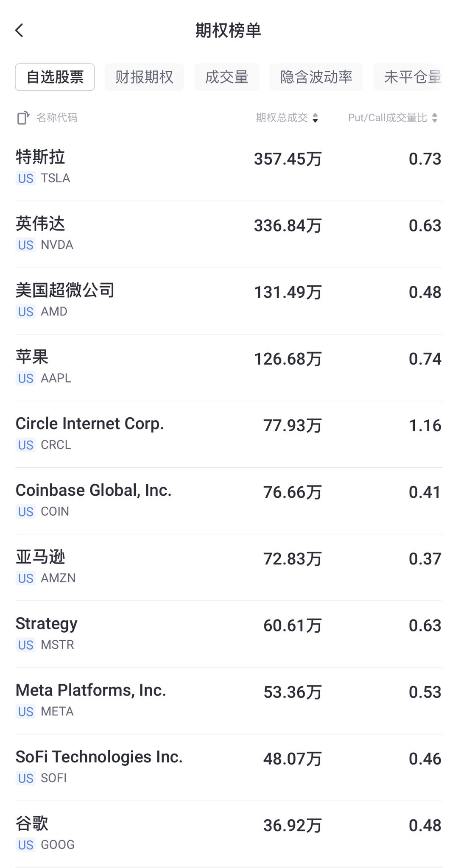
Task: Open Circle Internet Corp. CRCL
Action: 229,433
